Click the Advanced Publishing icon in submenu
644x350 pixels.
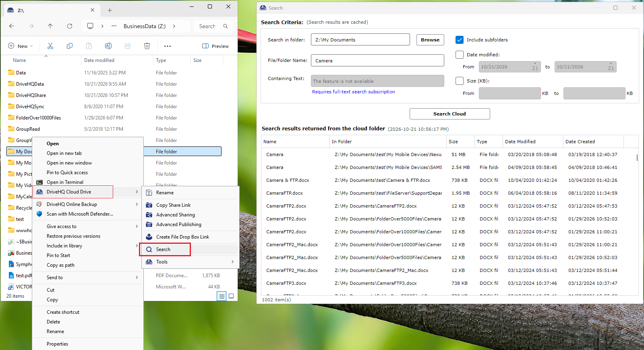(x=149, y=224)
